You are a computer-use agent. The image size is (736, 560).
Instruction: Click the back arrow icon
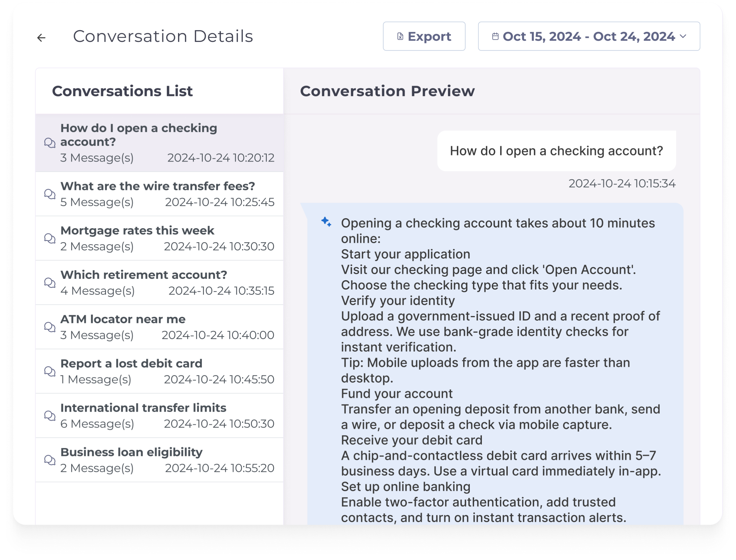coord(41,38)
